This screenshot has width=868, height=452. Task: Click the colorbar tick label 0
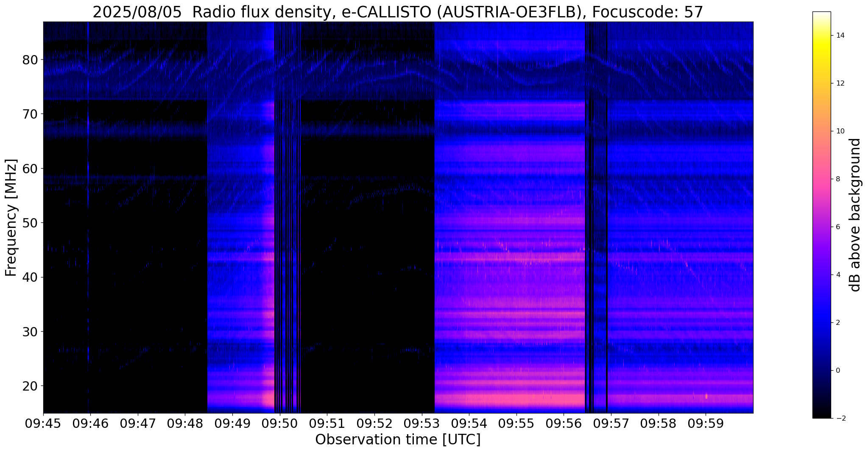(837, 371)
